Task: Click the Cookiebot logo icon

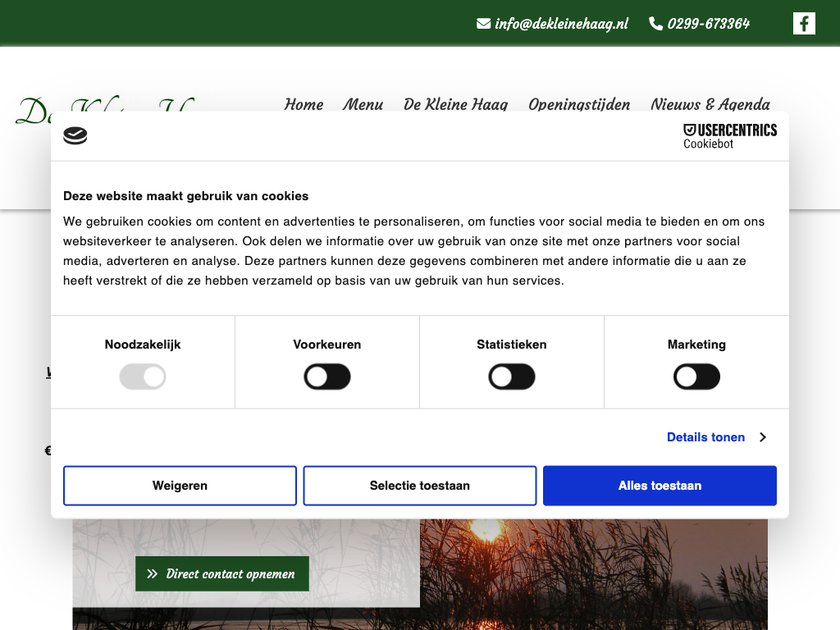Action: [75, 136]
